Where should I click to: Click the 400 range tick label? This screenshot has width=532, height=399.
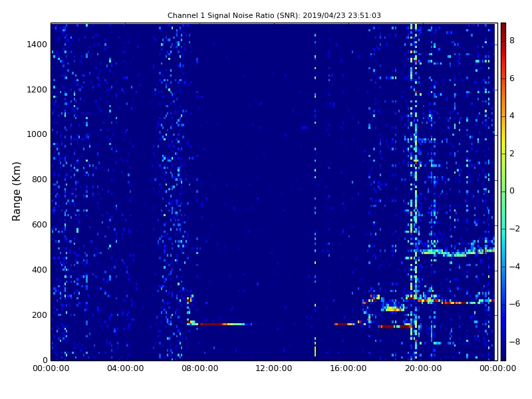tap(40, 270)
